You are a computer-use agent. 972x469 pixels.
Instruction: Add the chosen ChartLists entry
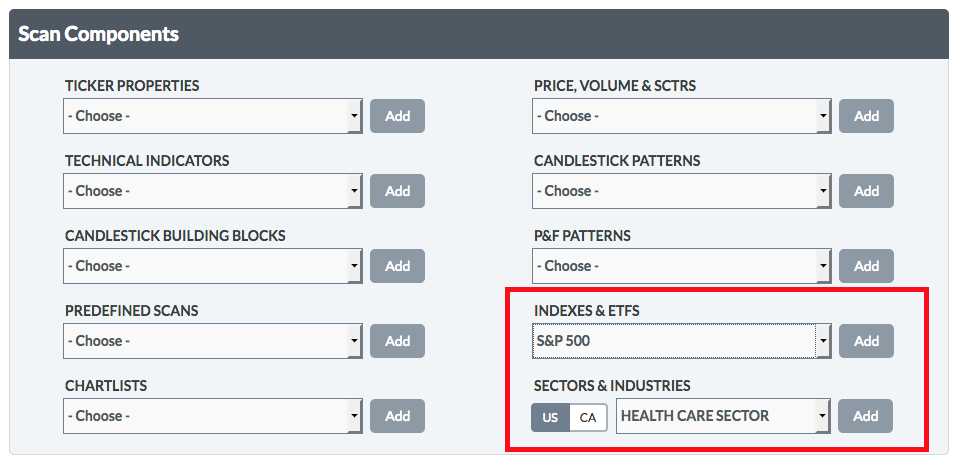(x=397, y=416)
